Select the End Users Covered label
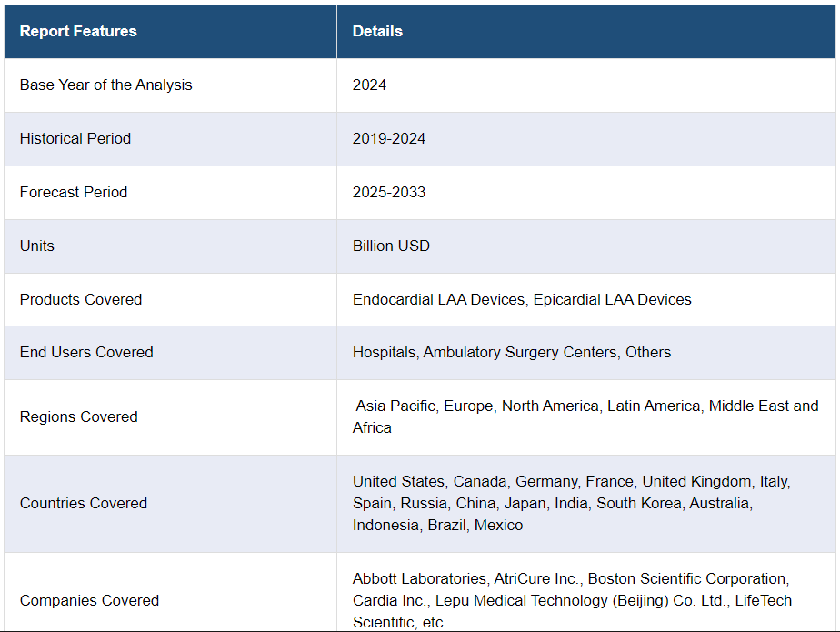The height and width of the screenshot is (632, 840). (x=86, y=352)
